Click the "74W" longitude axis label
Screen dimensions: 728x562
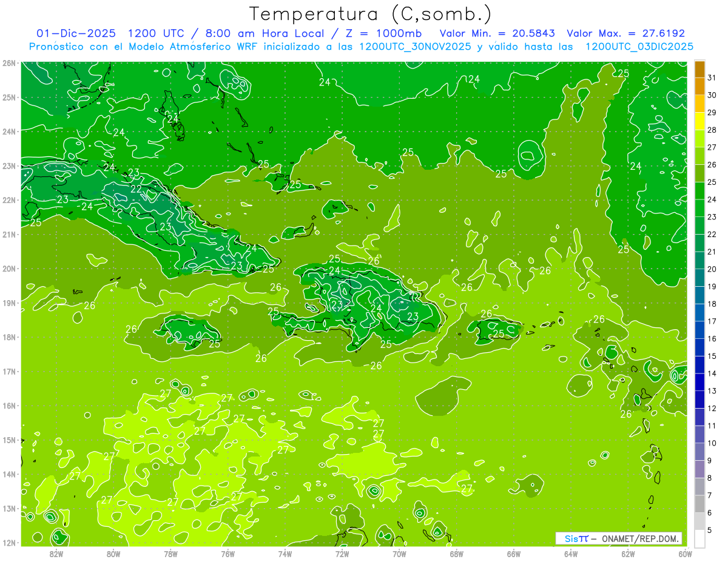pyautogui.click(x=285, y=554)
